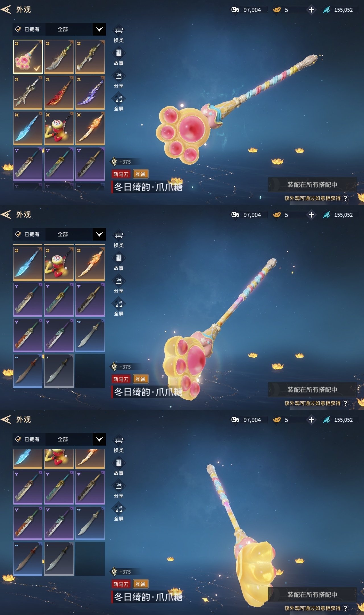Image resolution: width=364 pixels, height=615 pixels.
Task: Expand the 全部 dropdown arrow in middle screen
Action: [x=99, y=234]
